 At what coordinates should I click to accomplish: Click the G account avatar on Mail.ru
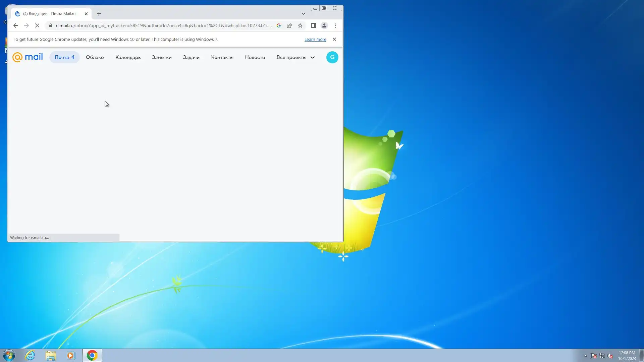pos(332,57)
